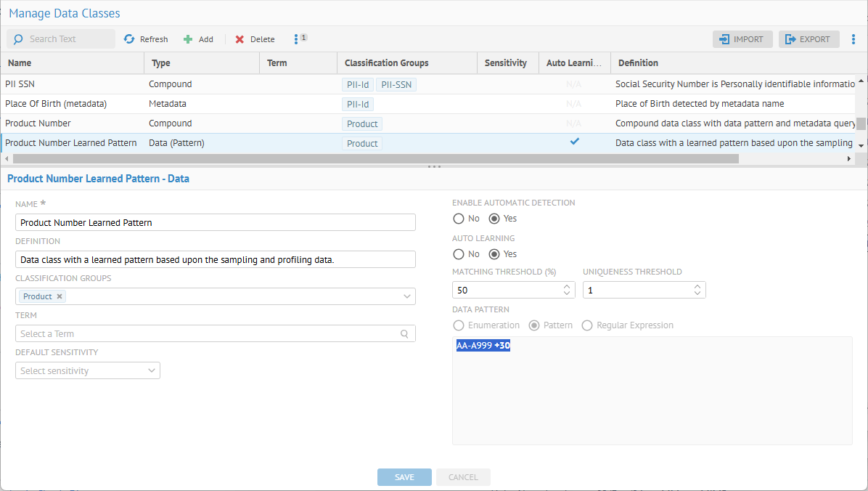868x491 pixels.
Task: Click the Refresh icon in toolbar
Action: point(129,39)
